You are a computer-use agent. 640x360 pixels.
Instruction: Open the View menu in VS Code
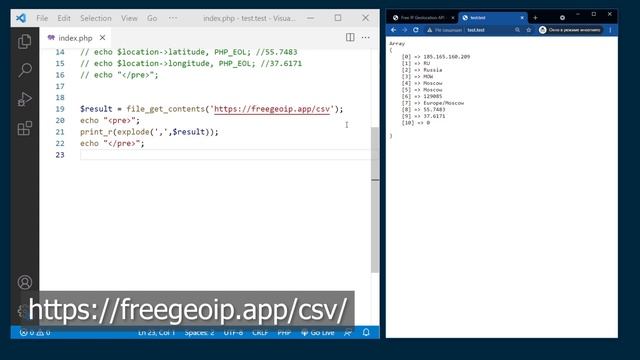(129, 18)
